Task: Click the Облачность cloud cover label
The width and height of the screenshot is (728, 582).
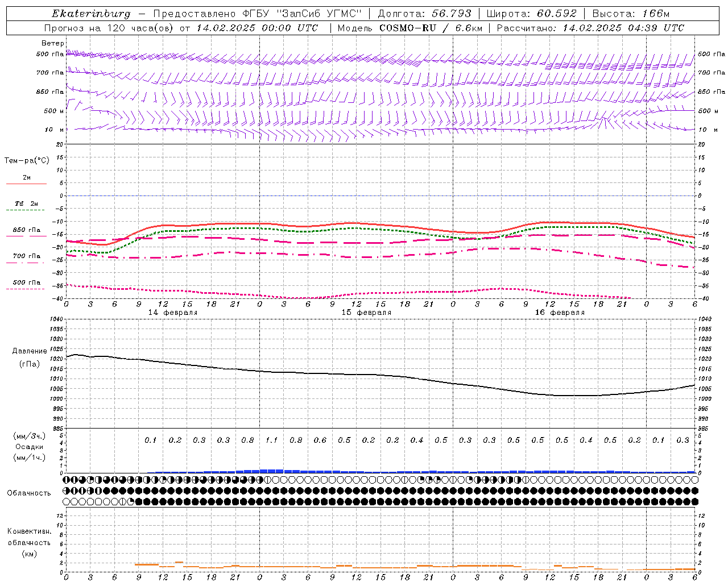Action: tap(29, 493)
